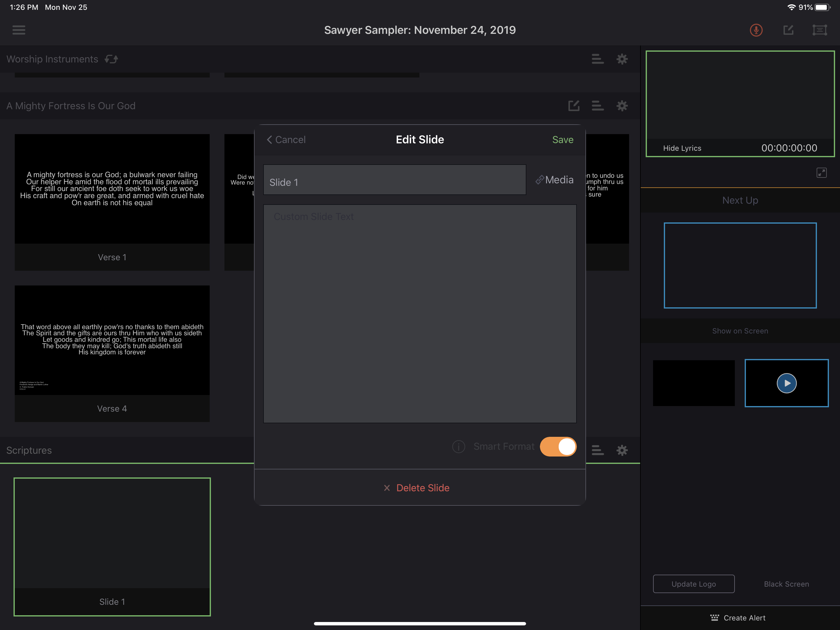The height and width of the screenshot is (630, 840).
Task: Save the edited slide
Action: pos(562,140)
